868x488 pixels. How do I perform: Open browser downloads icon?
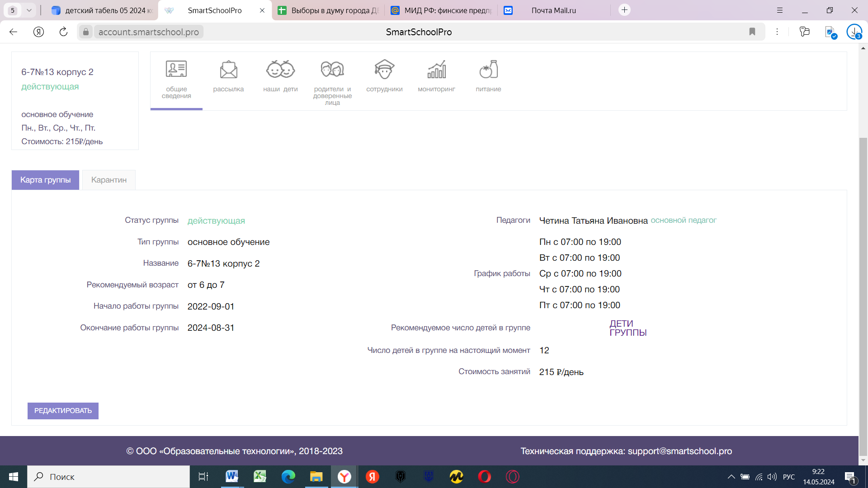click(854, 32)
